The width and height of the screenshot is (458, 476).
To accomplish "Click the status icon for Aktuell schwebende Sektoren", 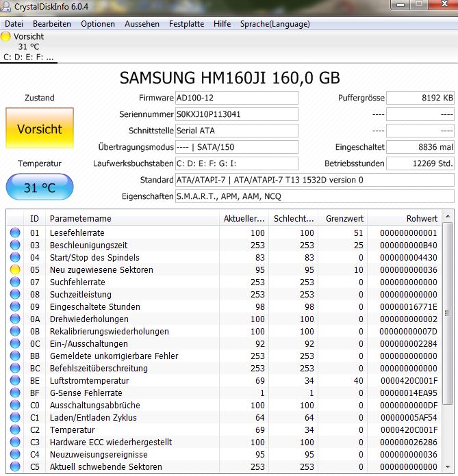I will 15,466.
